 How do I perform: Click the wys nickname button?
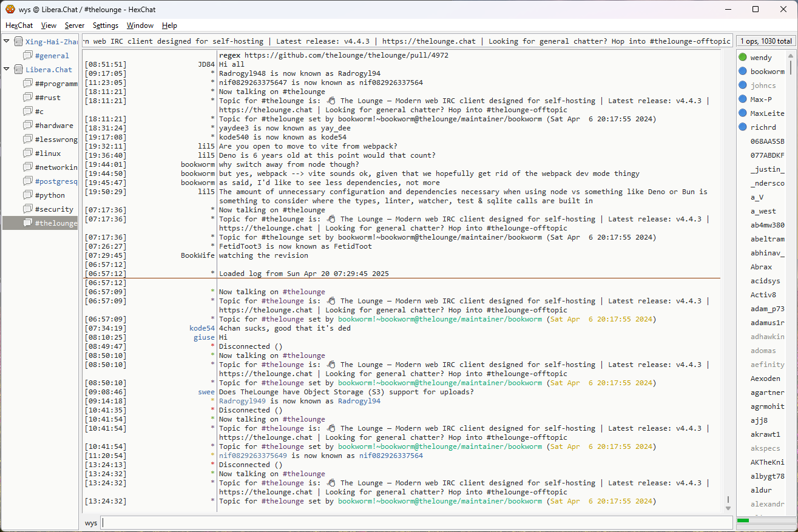[91, 523]
